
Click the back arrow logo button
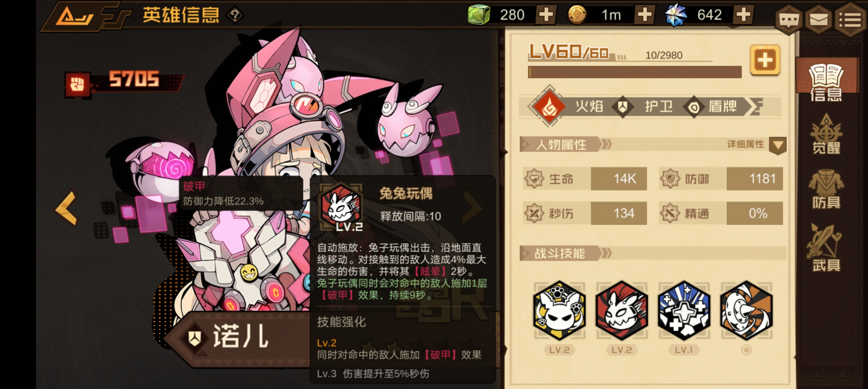(x=74, y=16)
